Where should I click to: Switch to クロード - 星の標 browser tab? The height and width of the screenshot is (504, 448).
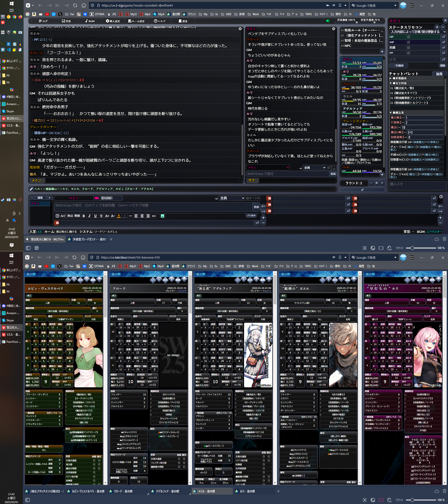pyautogui.click(x=127, y=491)
